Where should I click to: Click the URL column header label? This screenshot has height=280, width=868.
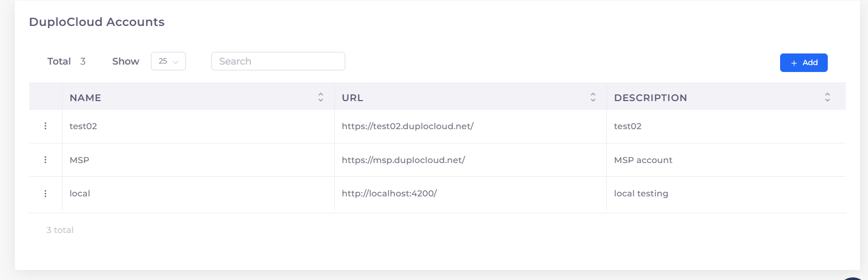coord(352,98)
